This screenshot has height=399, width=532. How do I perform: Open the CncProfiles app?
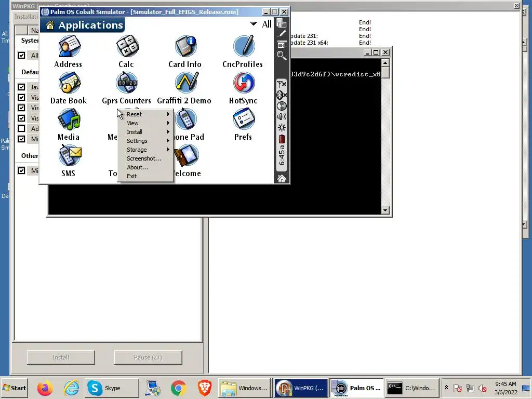point(243,51)
